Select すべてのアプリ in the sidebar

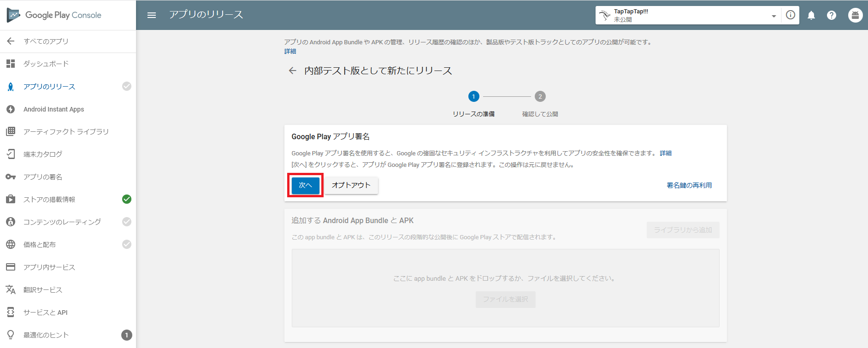tap(46, 41)
